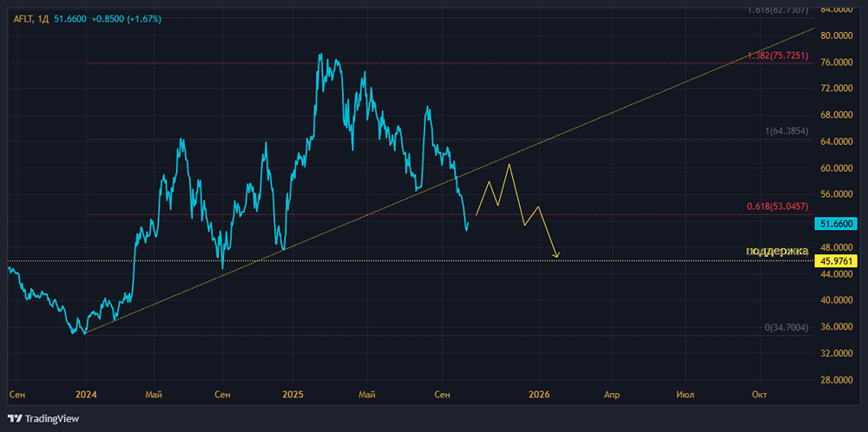Select the 1(64.3854) Fibonacci level label
Image resolution: width=868 pixels, height=432 pixels.
[x=786, y=132]
